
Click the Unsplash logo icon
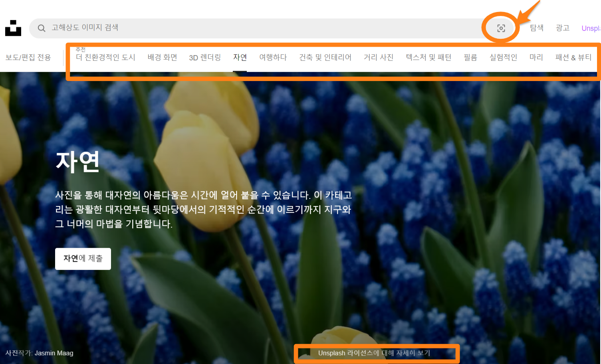point(13,28)
